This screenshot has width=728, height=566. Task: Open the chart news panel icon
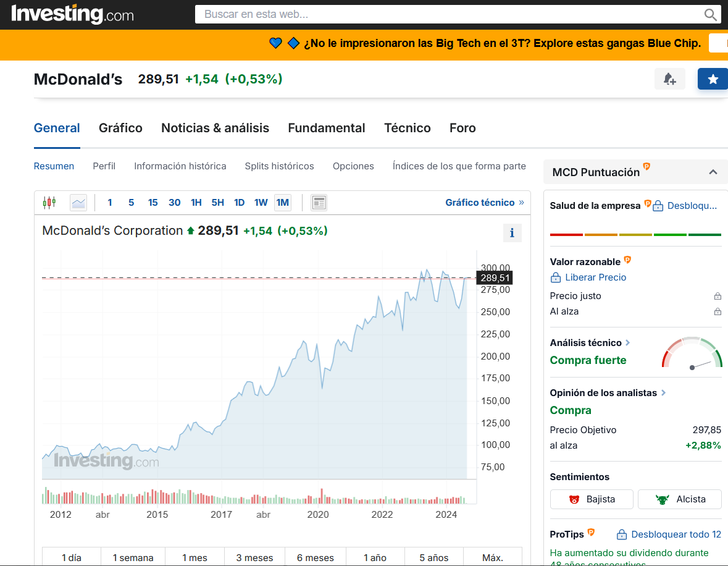(319, 203)
